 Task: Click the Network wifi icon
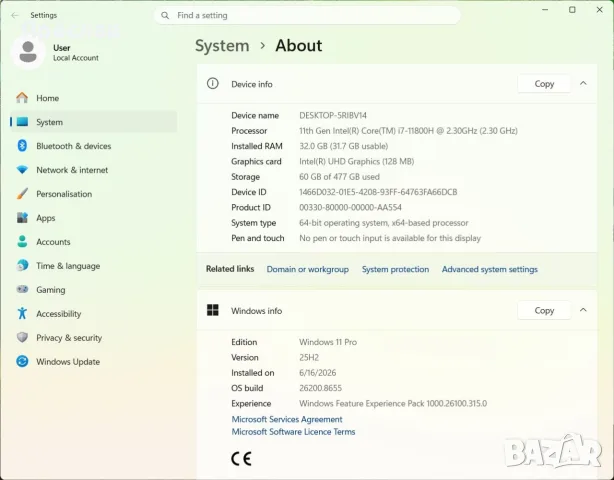(22, 170)
